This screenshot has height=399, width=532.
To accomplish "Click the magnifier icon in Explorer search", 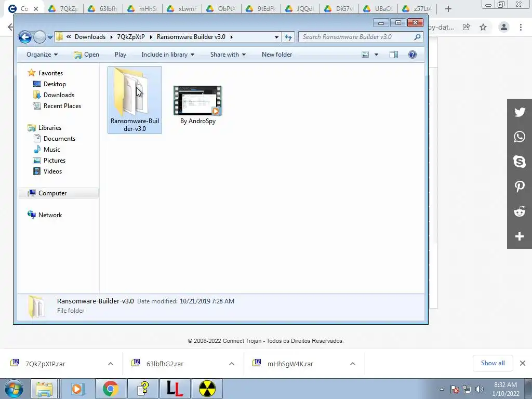I will [417, 37].
